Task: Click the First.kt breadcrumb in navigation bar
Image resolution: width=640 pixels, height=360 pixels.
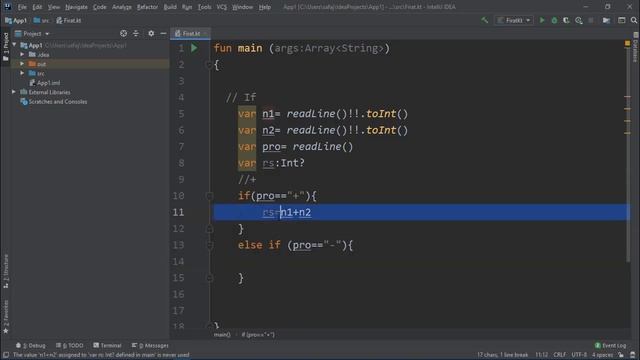Action: click(x=69, y=20)
